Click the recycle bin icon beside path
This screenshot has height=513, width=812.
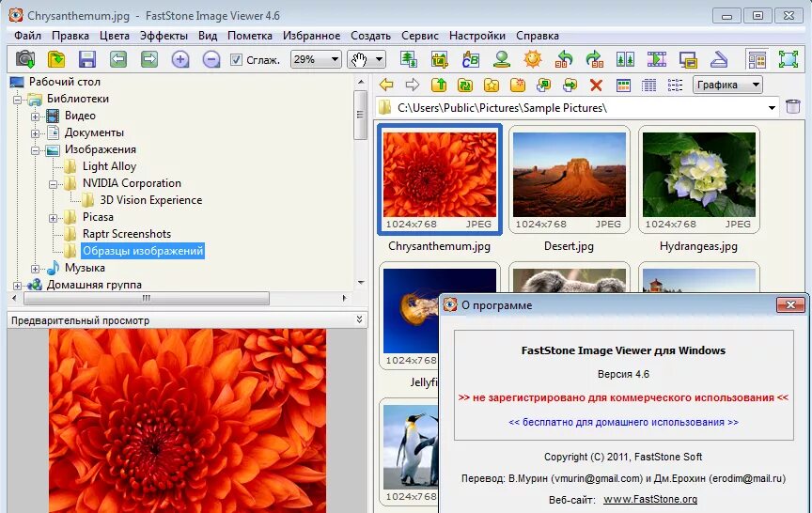793,107
